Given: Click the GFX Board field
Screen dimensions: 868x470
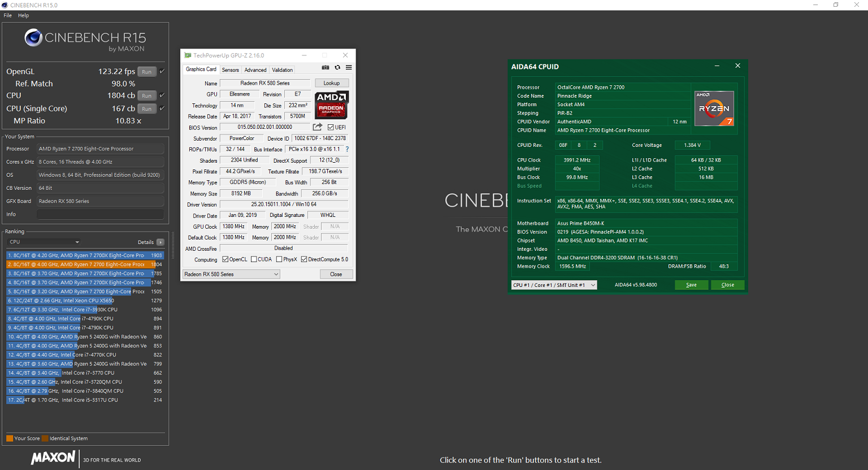Looking at the screenshot, I should [x=100, y=201].
